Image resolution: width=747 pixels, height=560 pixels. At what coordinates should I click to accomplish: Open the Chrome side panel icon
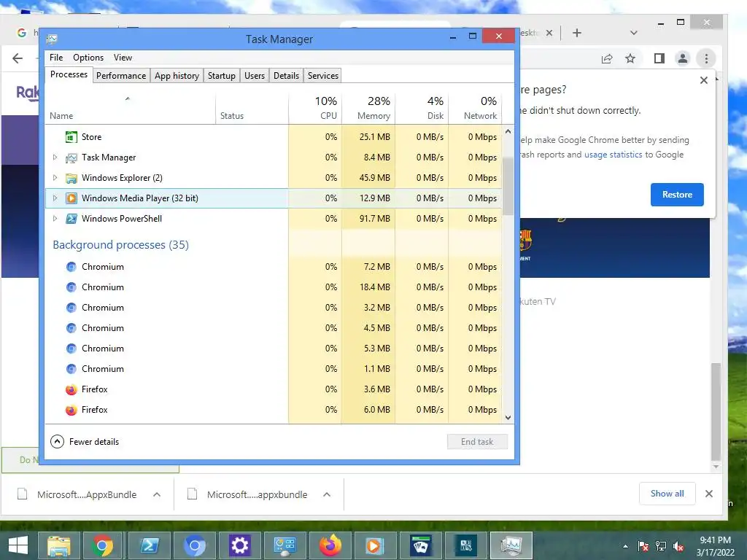coord(659,58)
